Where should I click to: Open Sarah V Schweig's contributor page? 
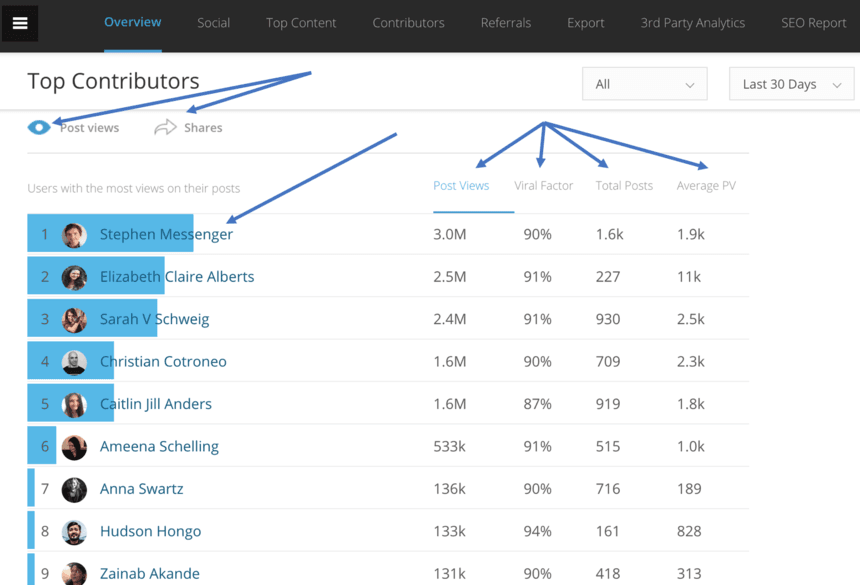(154, 319)
